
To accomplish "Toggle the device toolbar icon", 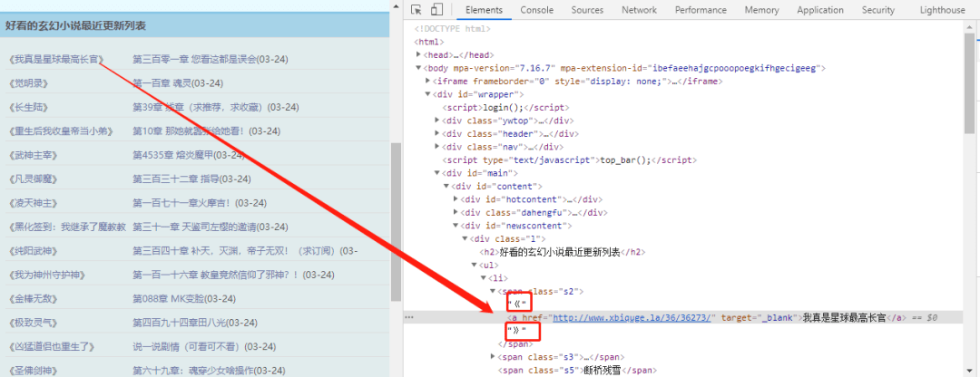I will [436, 10].
